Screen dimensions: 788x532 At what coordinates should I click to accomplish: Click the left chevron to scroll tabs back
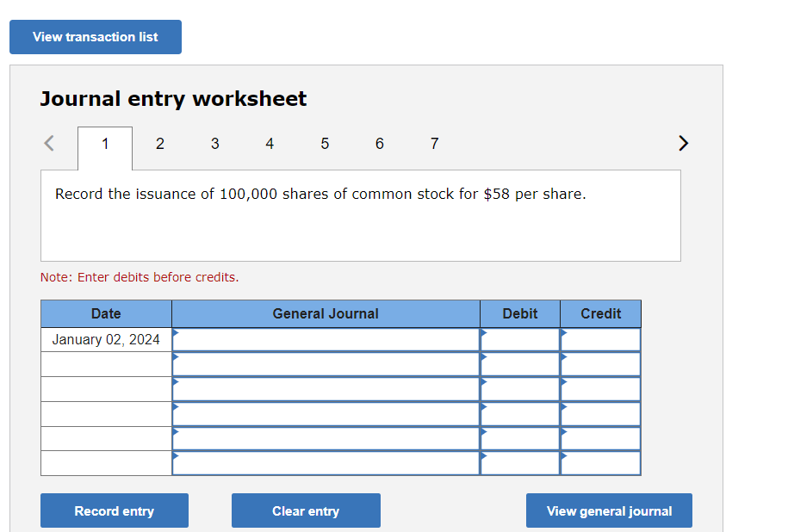[48, 143]
